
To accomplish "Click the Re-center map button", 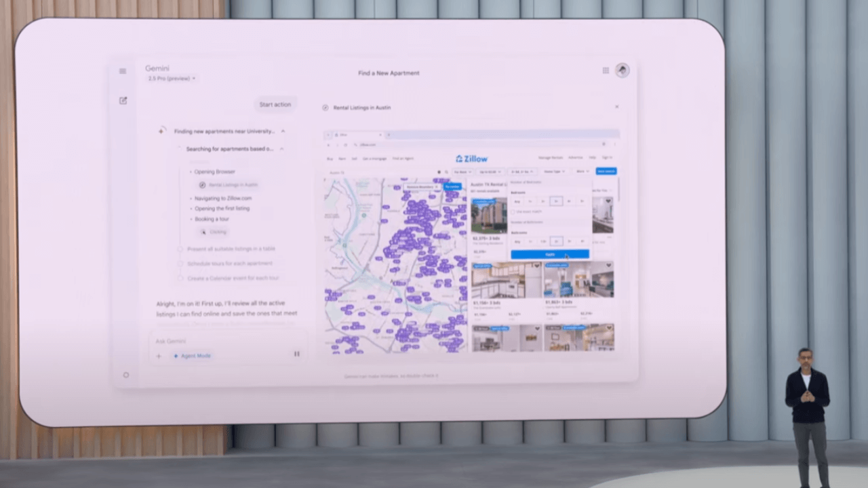I will 452,186.
